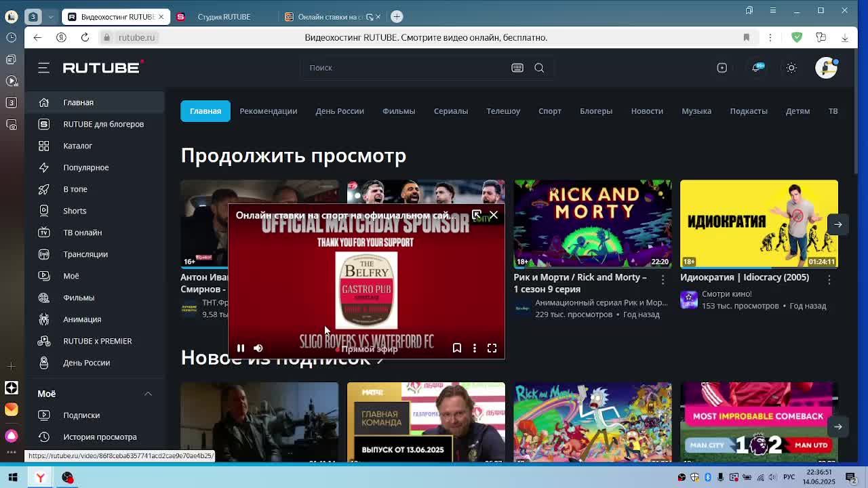Bookmark the page from the address bar
The image size is (868, 488).
point(746,37)
